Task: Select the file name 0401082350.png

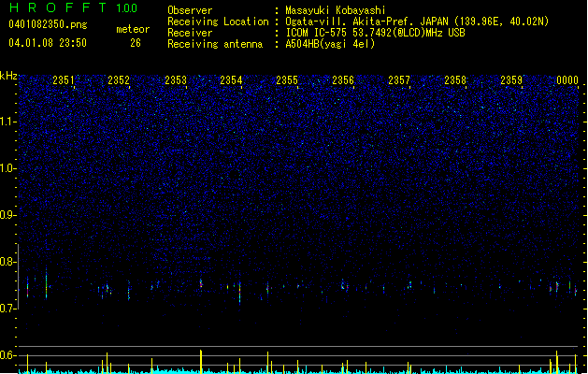Action: pyautogui.click(x=48, y=24)
